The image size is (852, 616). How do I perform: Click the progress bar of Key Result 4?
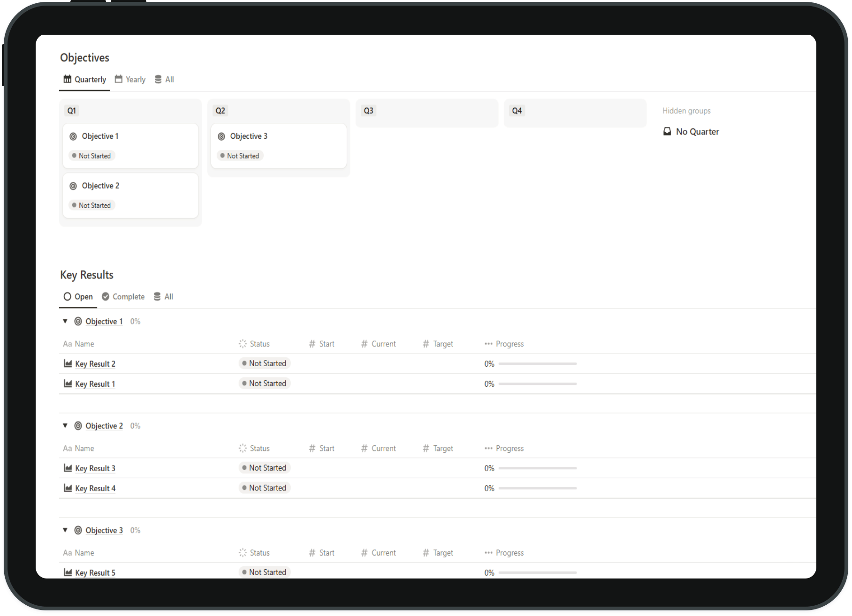pyautogui.click(x=538, y=488)
